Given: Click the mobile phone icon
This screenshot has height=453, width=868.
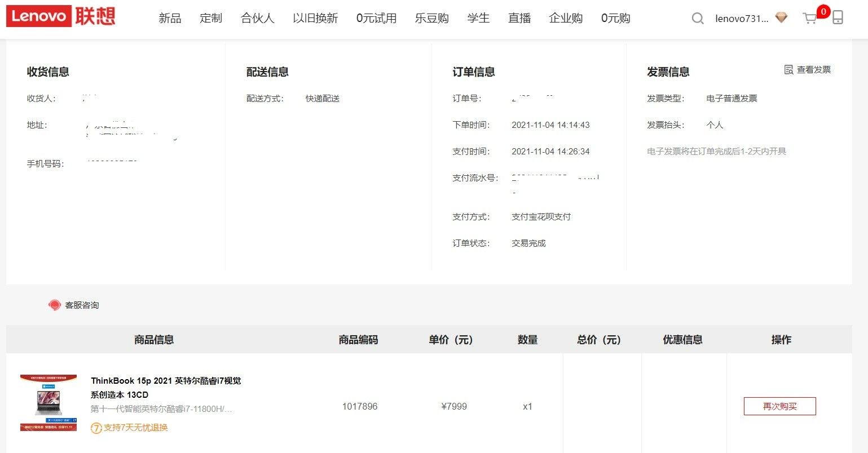Looking at the screenshot, I should (x=838, y=17).
